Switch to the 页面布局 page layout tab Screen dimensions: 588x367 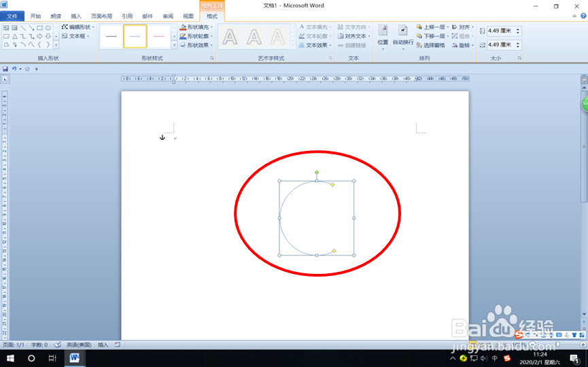[x=101, y=16]
